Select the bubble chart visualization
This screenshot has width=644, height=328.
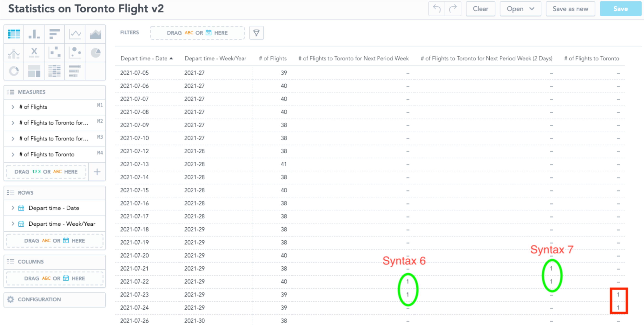[x=75, y=53]
